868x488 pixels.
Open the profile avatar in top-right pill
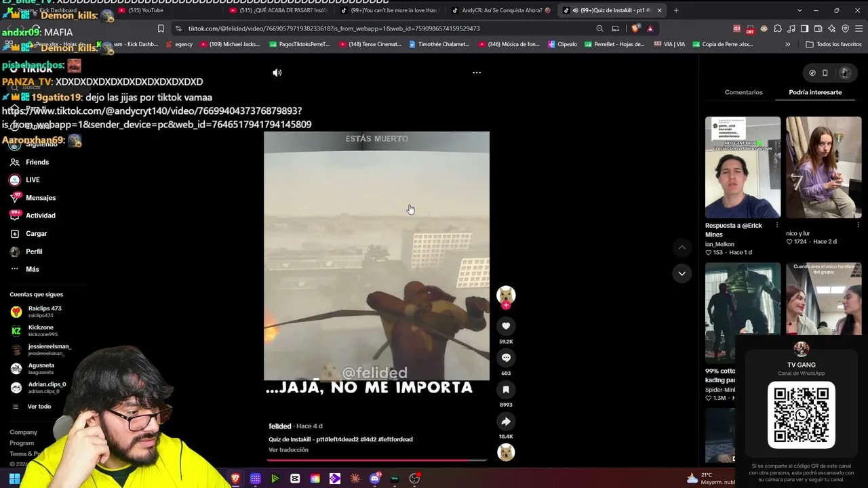[844, 73]
